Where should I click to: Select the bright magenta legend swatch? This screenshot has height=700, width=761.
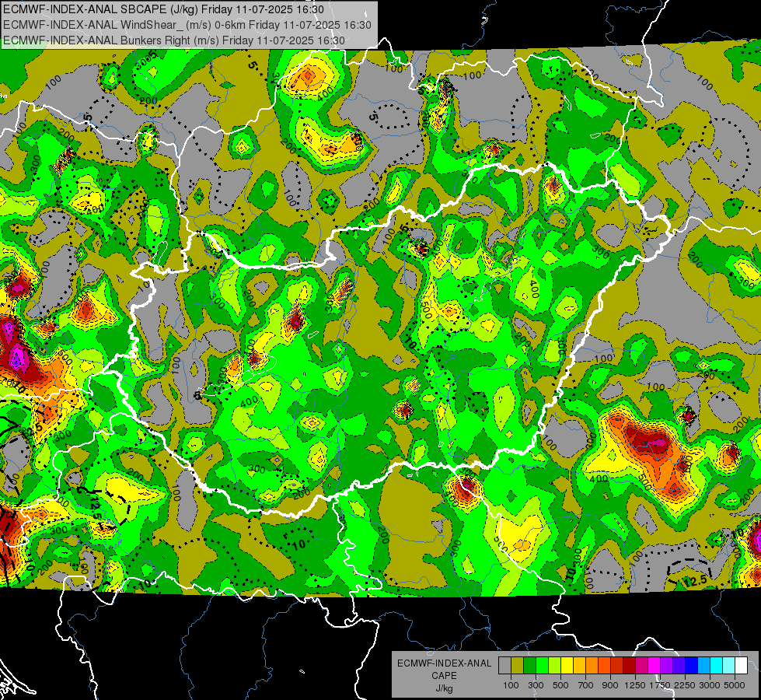[x=655, y=665]
